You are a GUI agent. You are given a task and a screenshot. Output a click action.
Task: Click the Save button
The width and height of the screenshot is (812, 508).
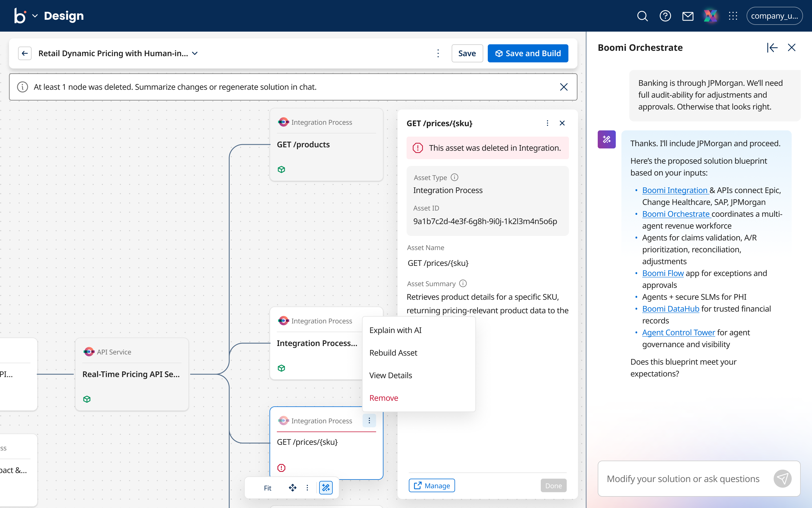(467, 53)
